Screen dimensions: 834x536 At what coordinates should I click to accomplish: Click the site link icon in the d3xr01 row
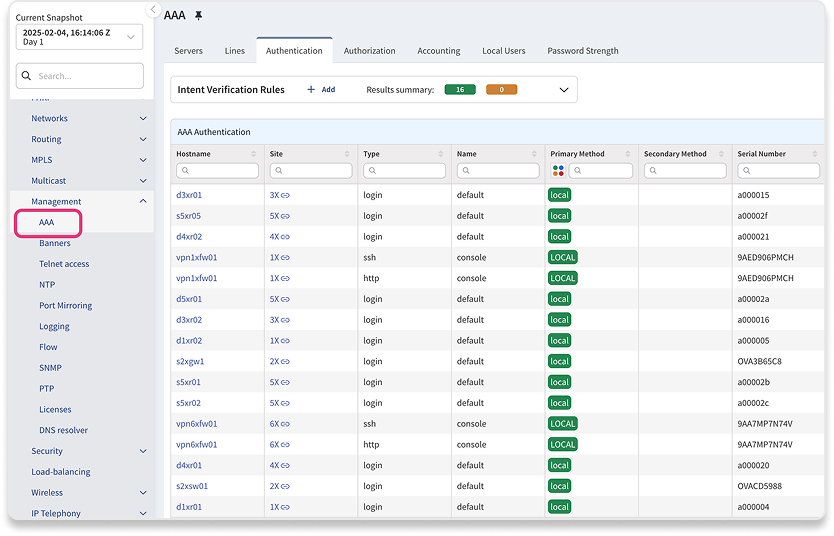285,195
